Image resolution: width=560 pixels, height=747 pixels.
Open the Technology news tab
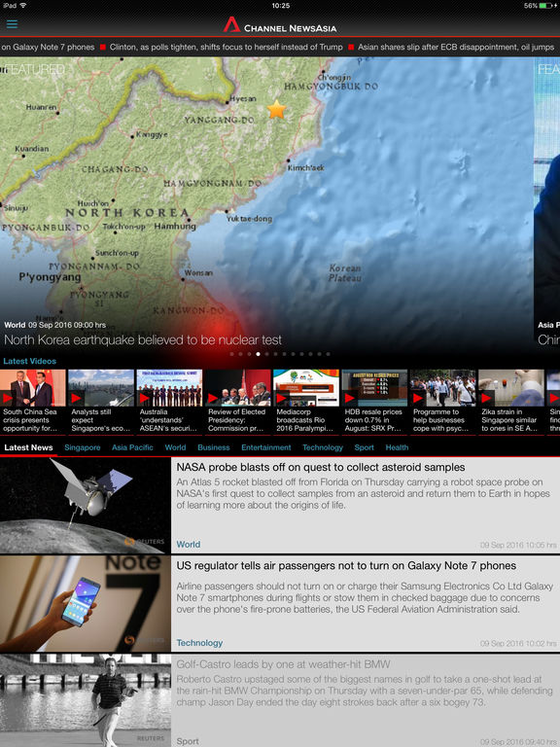(323, 447)
